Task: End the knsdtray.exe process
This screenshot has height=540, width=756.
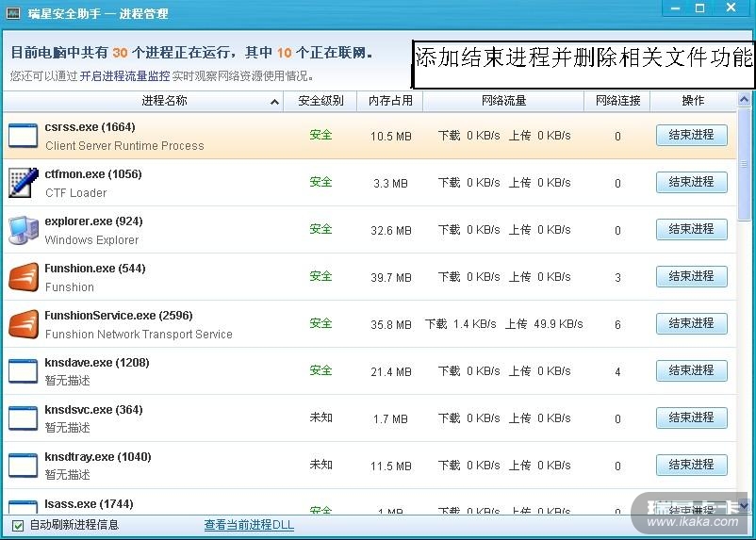Action: pos(691,465)
